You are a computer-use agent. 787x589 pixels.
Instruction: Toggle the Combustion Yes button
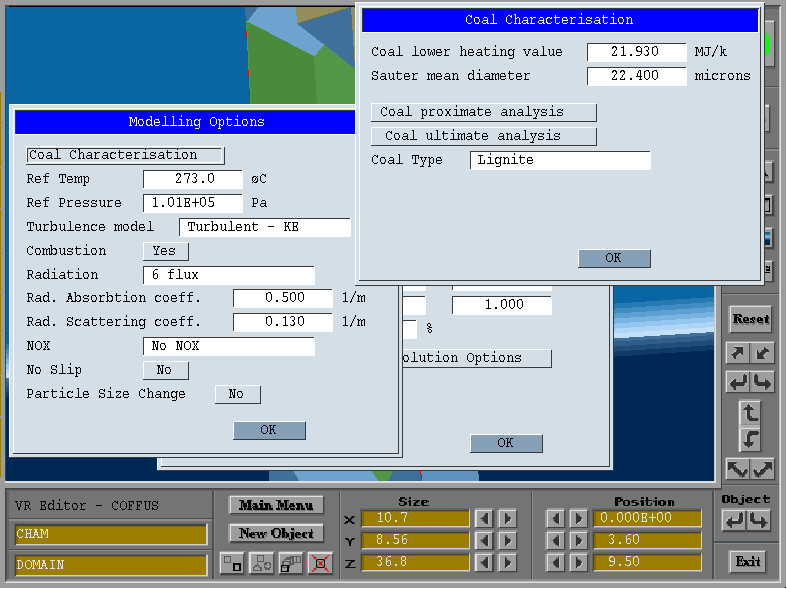[165, 251]
